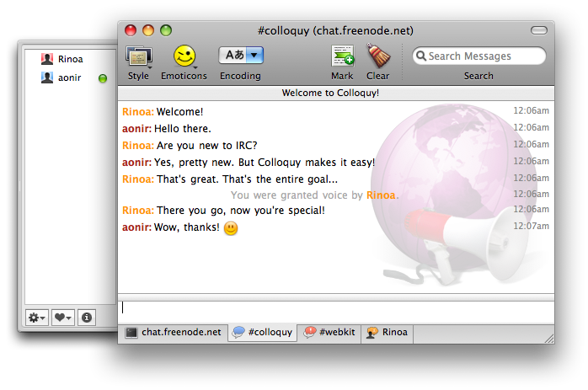Open the Style toolbar icon
The height and width of the screenshot is (390, 588).
[139, 57]
